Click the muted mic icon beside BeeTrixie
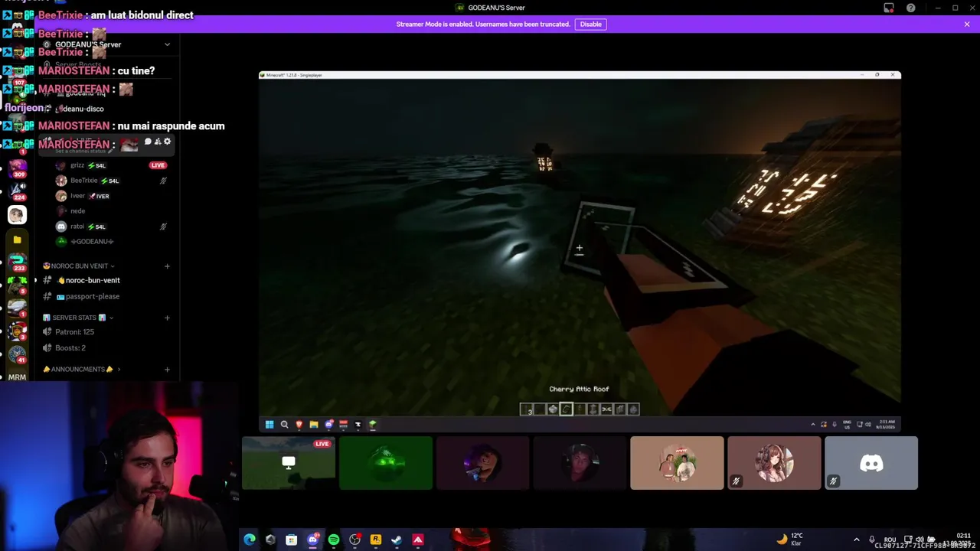This screenshot has height=551, width=980. 163,181
